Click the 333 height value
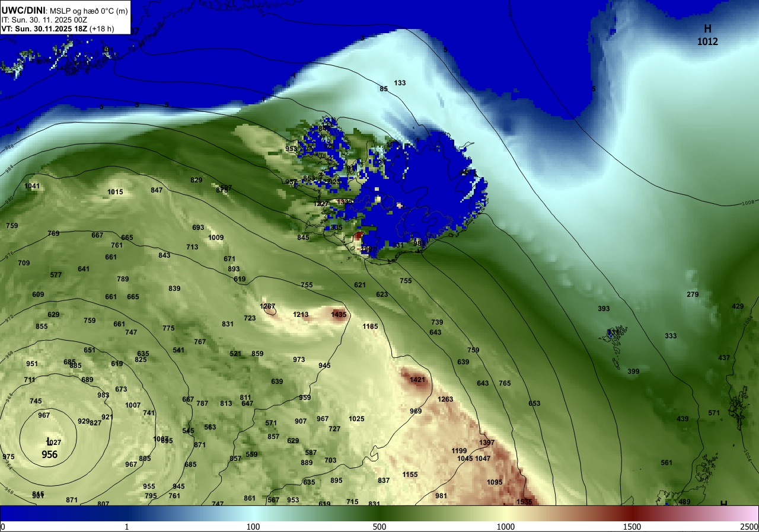759x532 pixels. (x=671, y=336)
